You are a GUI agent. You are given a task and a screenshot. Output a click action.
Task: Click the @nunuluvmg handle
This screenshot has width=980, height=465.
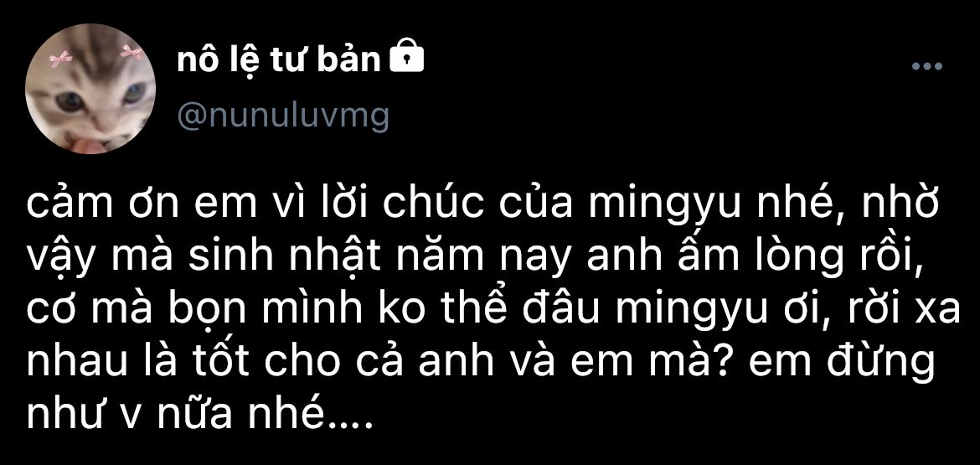[x=283, y=116]
